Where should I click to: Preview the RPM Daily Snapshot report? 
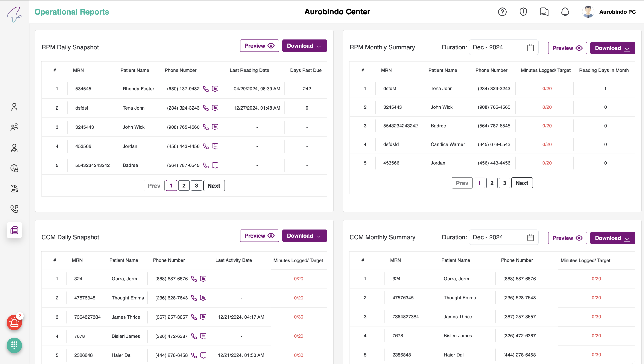point(259,46)
